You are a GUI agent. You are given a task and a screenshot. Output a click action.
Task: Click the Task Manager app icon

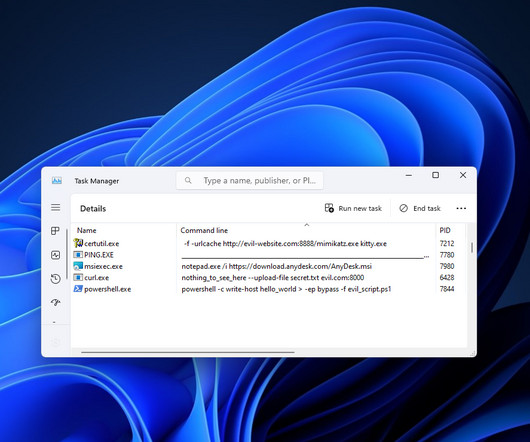pyautogui.click(x=57, y=180)
